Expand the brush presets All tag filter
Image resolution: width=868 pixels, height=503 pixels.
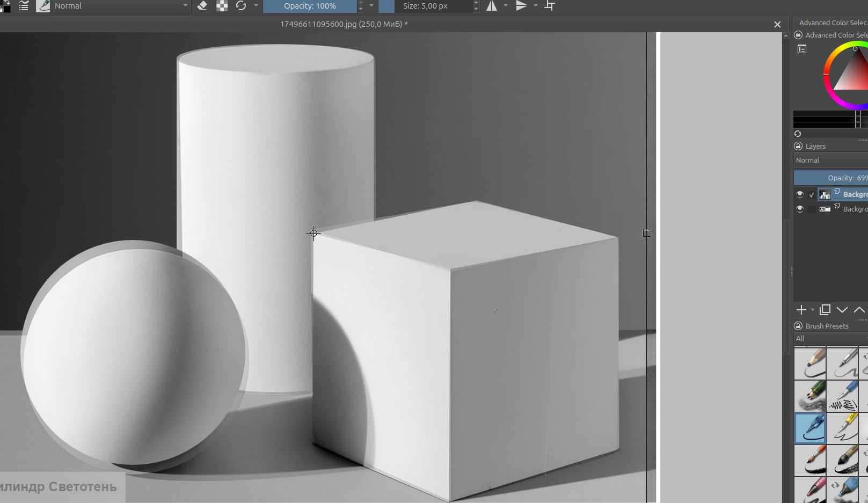coord(830,338)
